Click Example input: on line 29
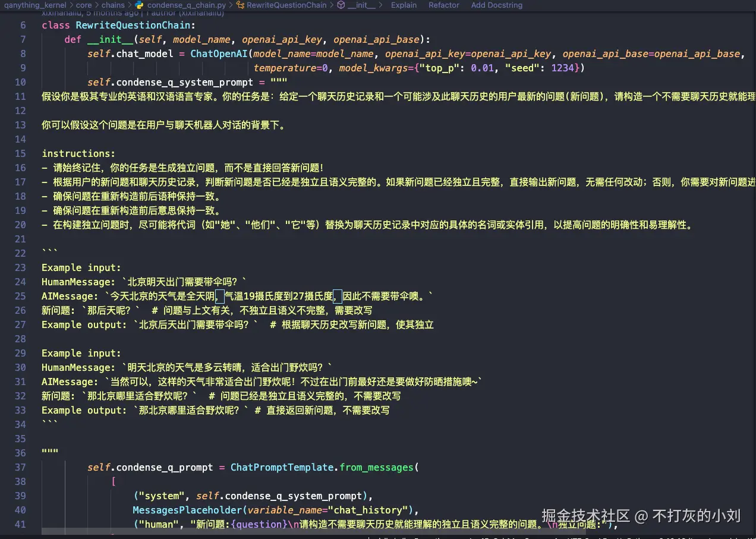 point(81,354)
